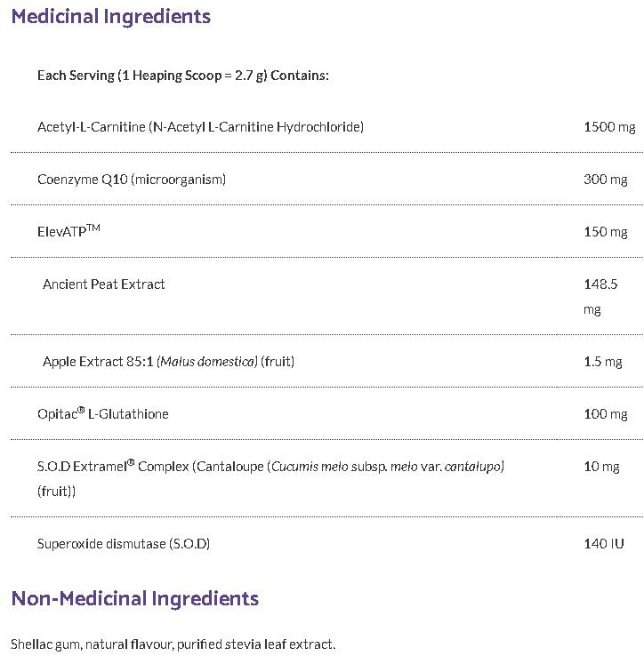Click the Medicinal Ingredients heading

tap(111, 16)
